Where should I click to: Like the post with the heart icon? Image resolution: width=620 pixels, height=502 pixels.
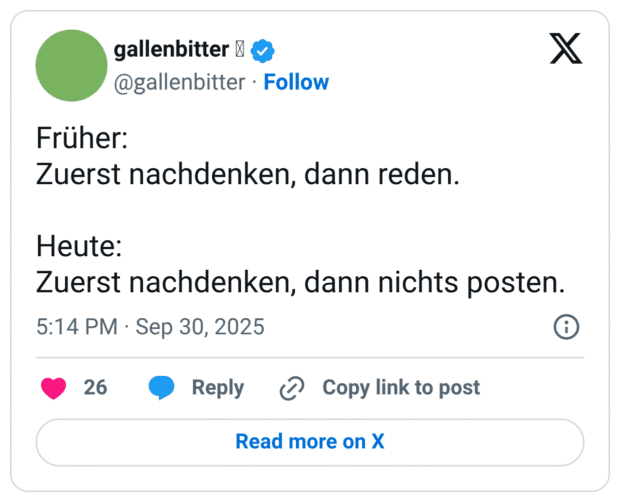[53, 388]
